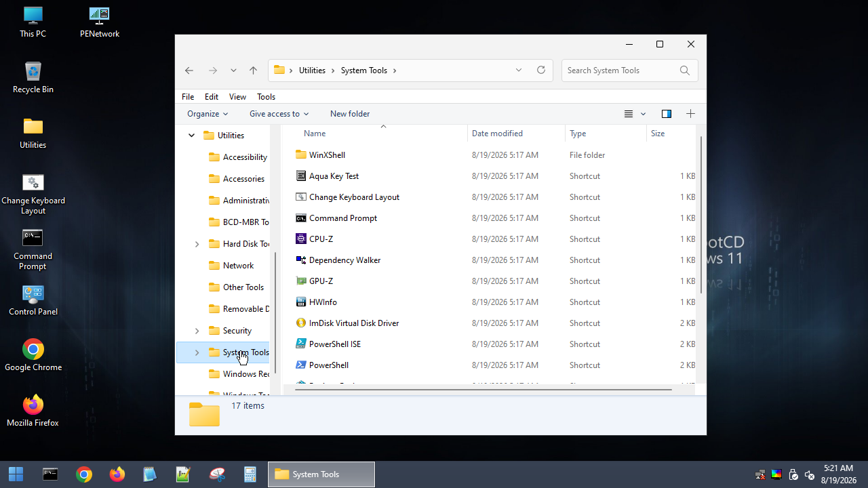Open the view options dropdown arrow
The image size is (868, 488).
(x=644, y=114)
